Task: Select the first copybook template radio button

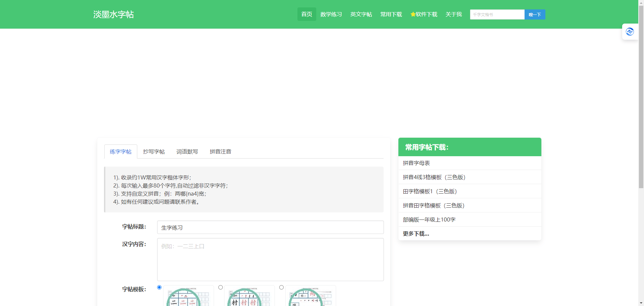Action: point(159,287)
